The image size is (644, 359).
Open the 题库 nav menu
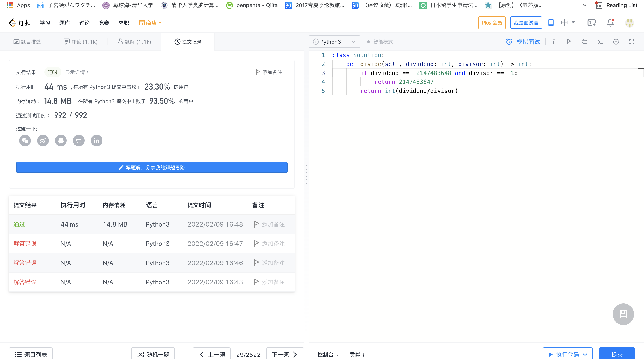tap(64, 23)
